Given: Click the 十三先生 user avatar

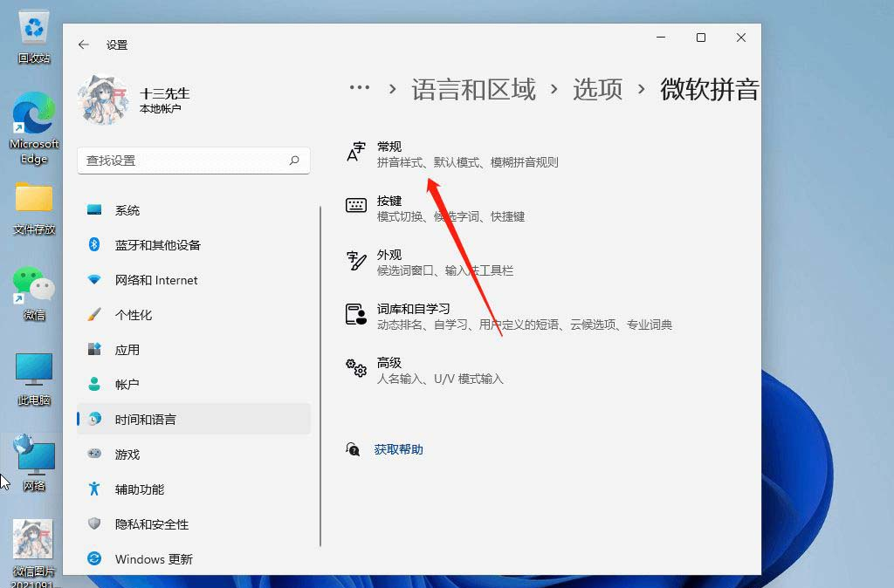Looking at the screenshot, I should click(103, 99).
